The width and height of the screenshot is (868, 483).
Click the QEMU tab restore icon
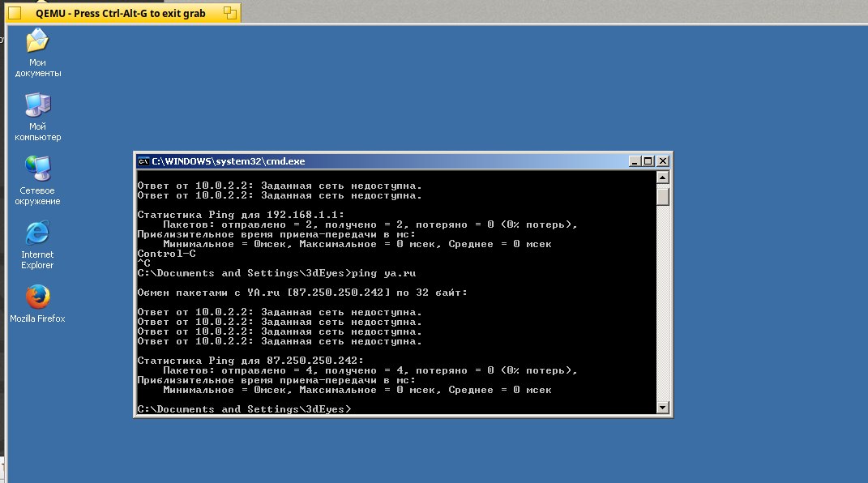(x=230, y=13)
